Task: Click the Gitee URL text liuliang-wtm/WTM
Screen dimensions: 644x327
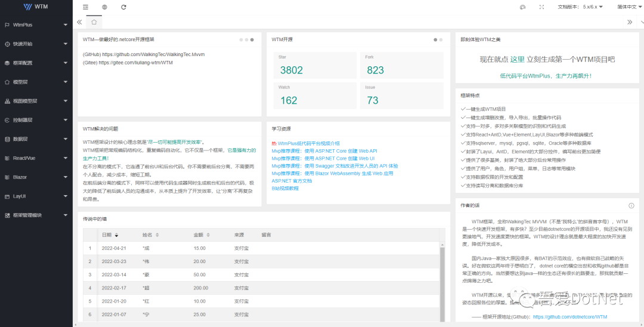Action: [135, 63]
